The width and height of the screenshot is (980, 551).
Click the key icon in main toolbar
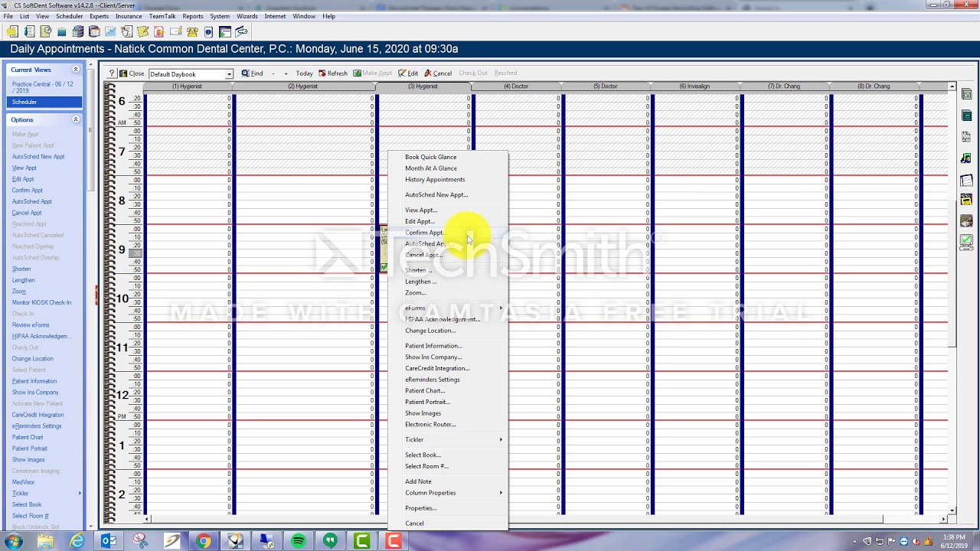[241, 31]
